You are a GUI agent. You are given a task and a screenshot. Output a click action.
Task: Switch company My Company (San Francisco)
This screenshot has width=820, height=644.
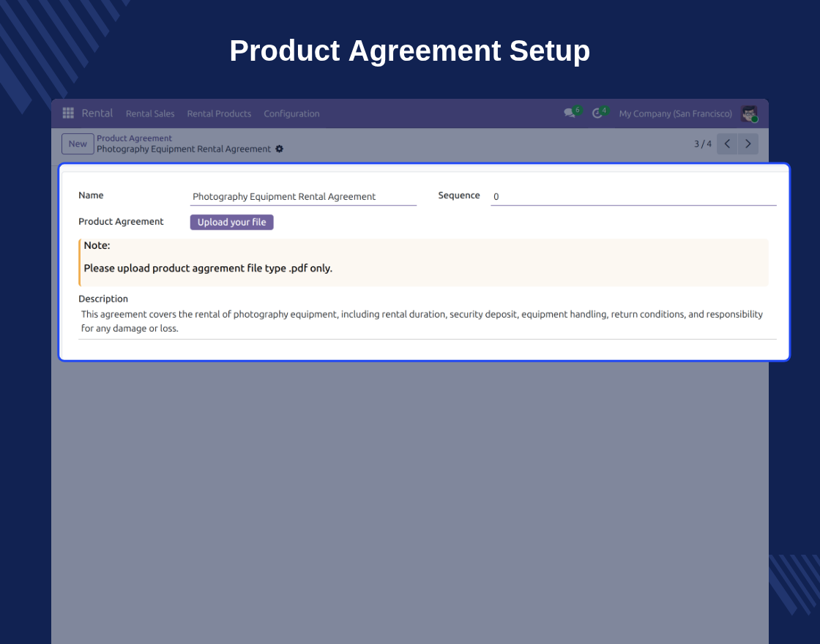pos(675,113)
